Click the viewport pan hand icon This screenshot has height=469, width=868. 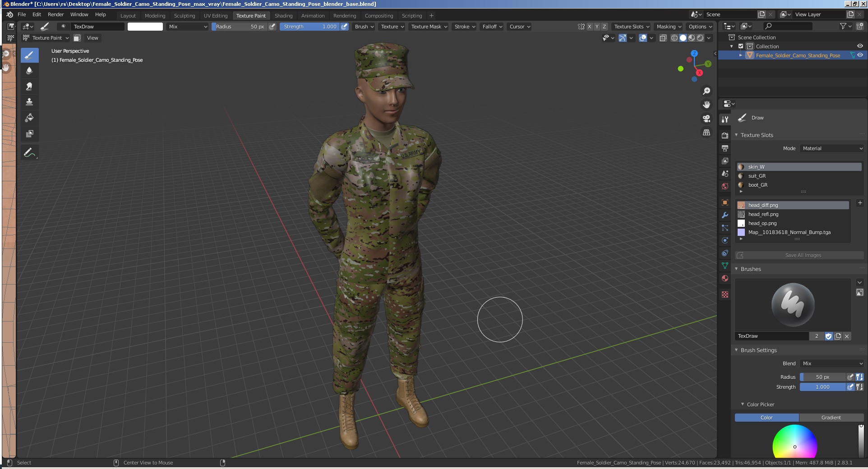pos(706,105)
